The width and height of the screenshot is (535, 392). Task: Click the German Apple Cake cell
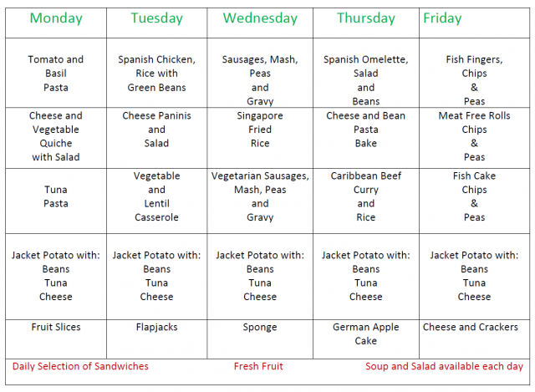pos(365,333)
